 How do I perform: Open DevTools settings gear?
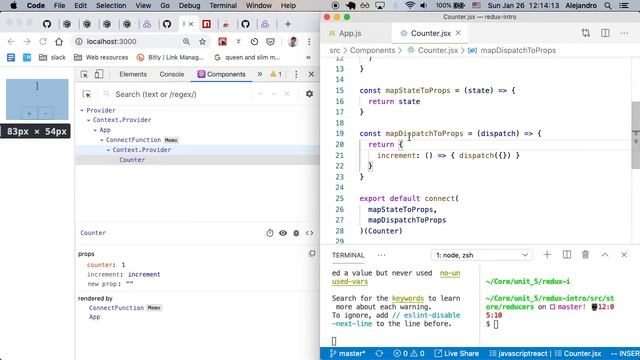(309, 94)
